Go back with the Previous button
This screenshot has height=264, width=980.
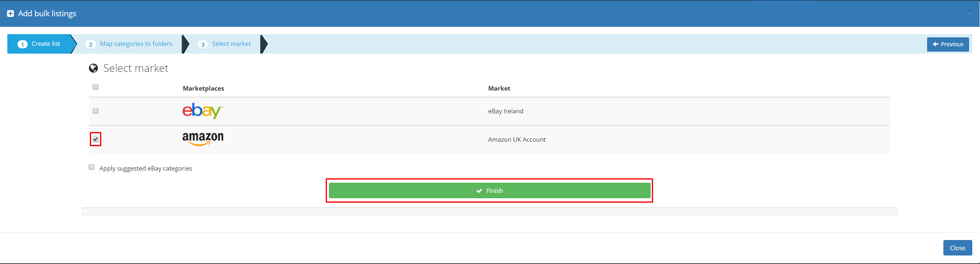[x=948, y=44]
